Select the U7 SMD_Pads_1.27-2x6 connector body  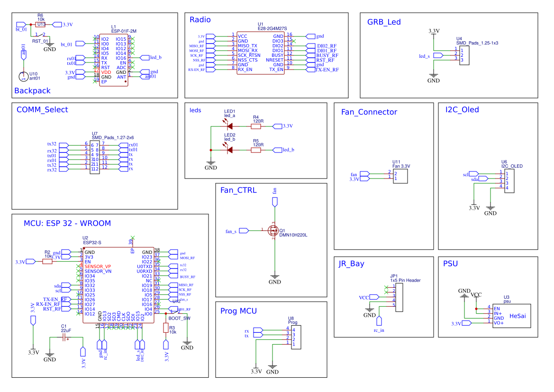[95, 157]
